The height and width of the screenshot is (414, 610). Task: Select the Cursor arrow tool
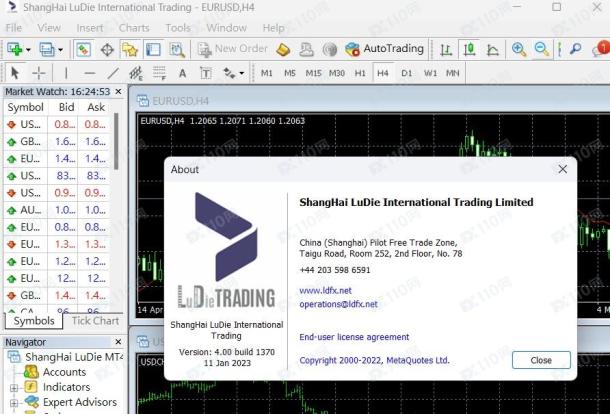click(15, 73)
